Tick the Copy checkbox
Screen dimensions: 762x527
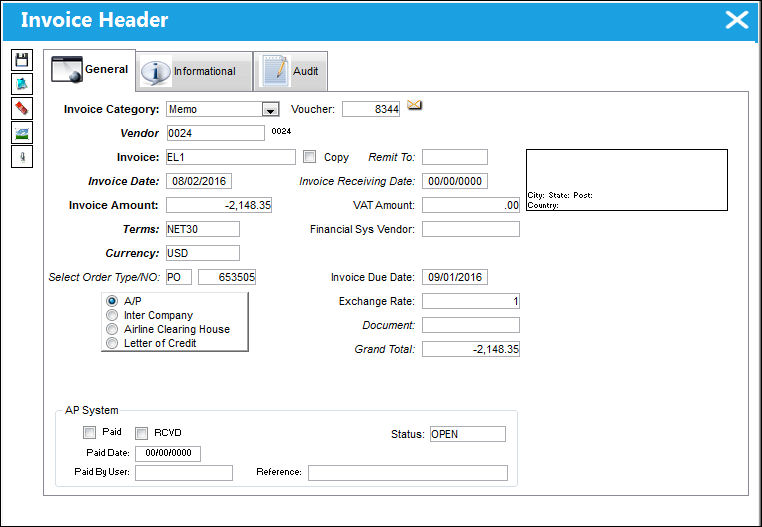pos(309,157)
